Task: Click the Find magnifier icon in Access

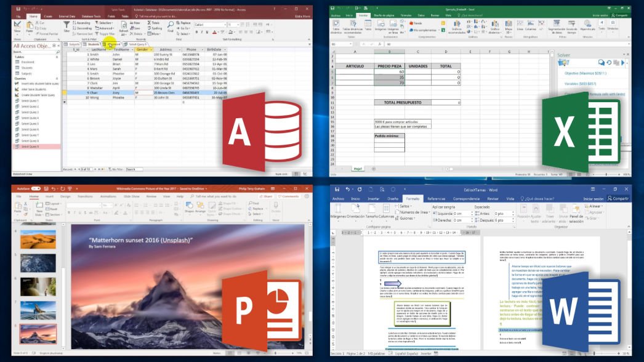Action: pyautogui.click(x=171, y=26)
